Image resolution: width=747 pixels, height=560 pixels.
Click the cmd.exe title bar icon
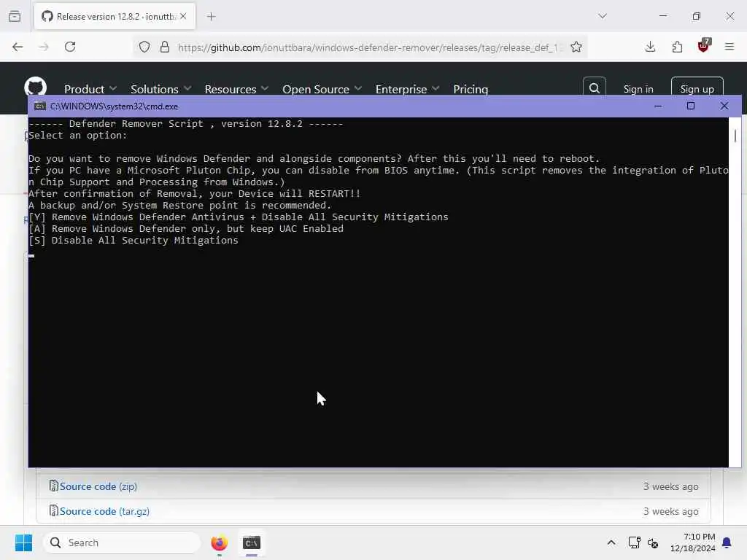(x=40, y=106)
